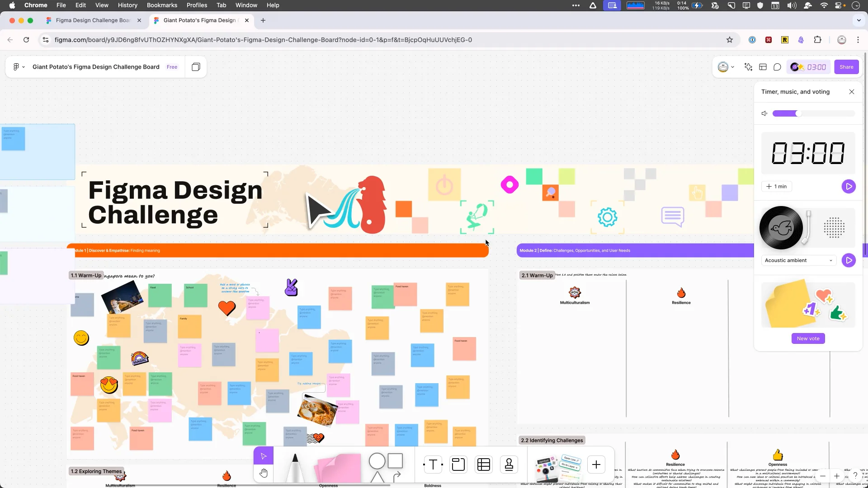Toggle the timer and music widget button
Viewport: 868px width, 488px height.
[x=808, y=67]
